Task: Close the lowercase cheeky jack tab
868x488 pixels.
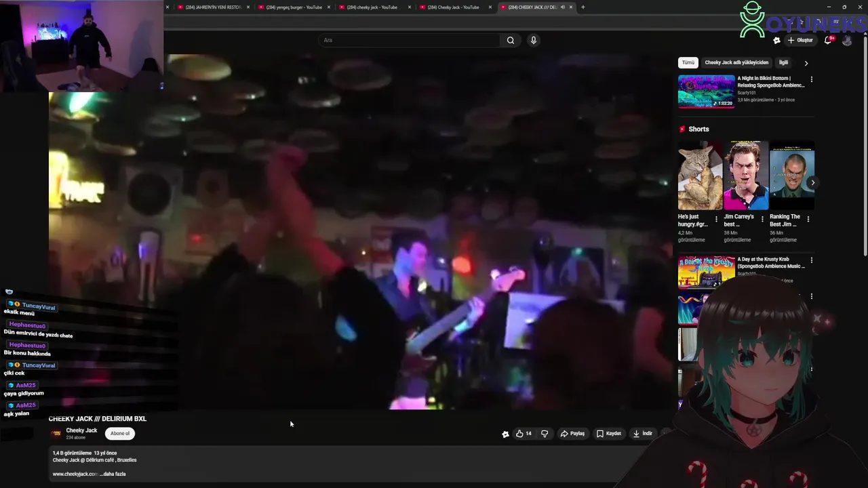Action: (410, 7)
